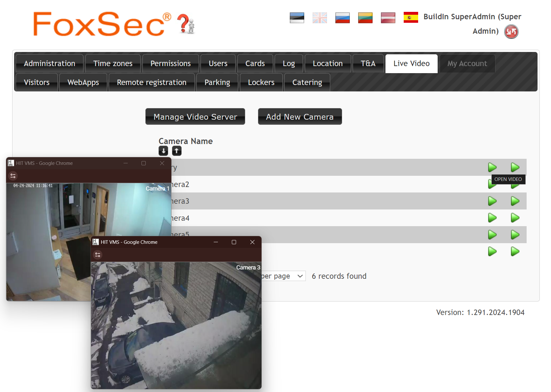Image resolution: width=551 pixels, height=392 pixels.
Task: Switch to the My Account tab
Action: [467, 63]
